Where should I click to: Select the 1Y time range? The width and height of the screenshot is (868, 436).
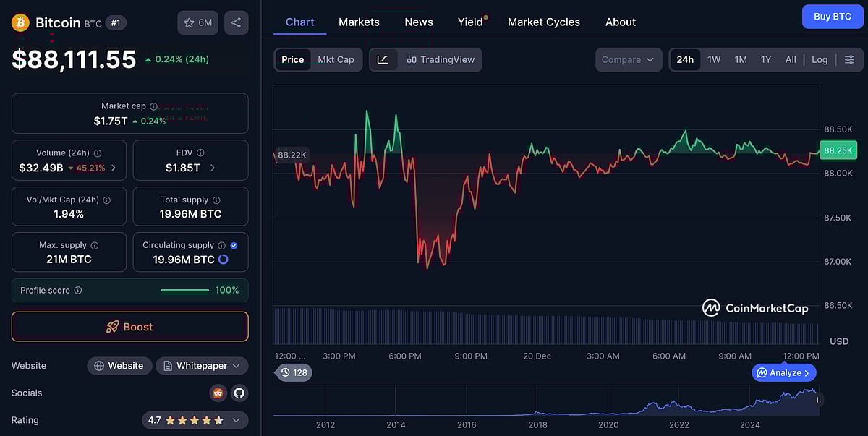pyautogui.click(x=765, y=59)
